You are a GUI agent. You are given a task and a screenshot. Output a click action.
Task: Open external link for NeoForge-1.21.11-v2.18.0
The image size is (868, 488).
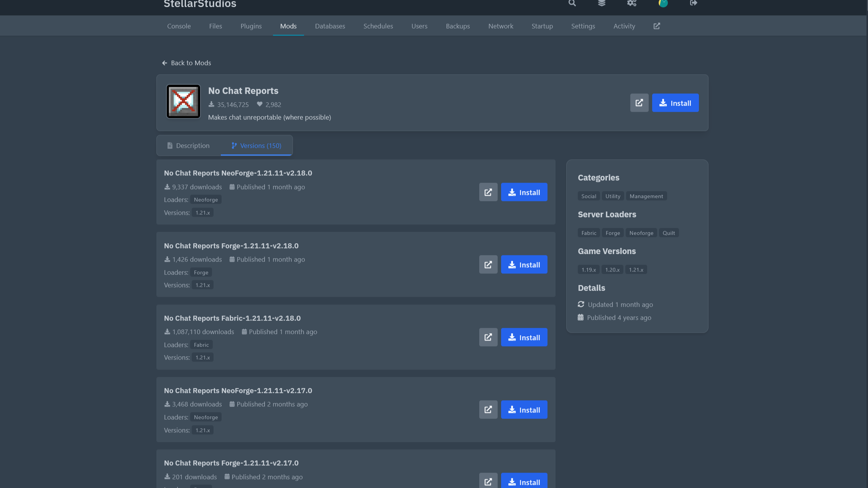point(488,192)
